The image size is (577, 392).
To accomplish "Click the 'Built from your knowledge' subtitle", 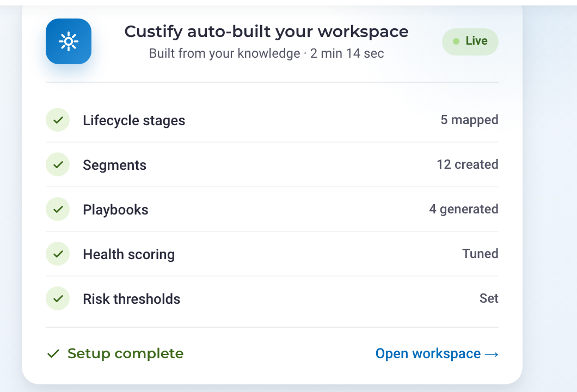I will (x=224, y=53).
